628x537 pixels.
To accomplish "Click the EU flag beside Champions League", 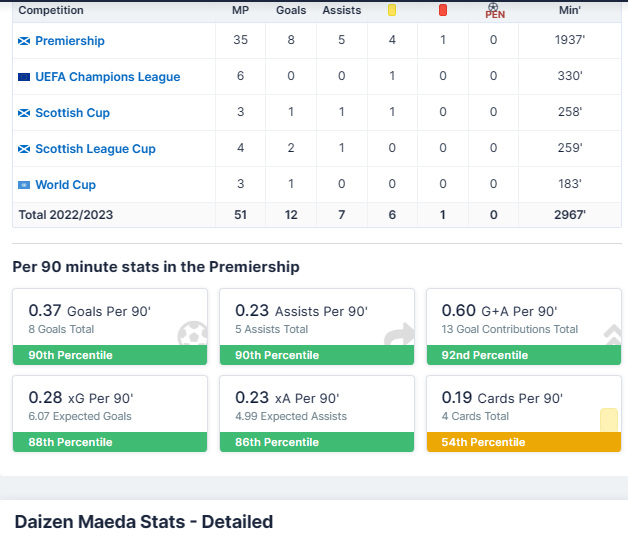I will coord(24,77).
